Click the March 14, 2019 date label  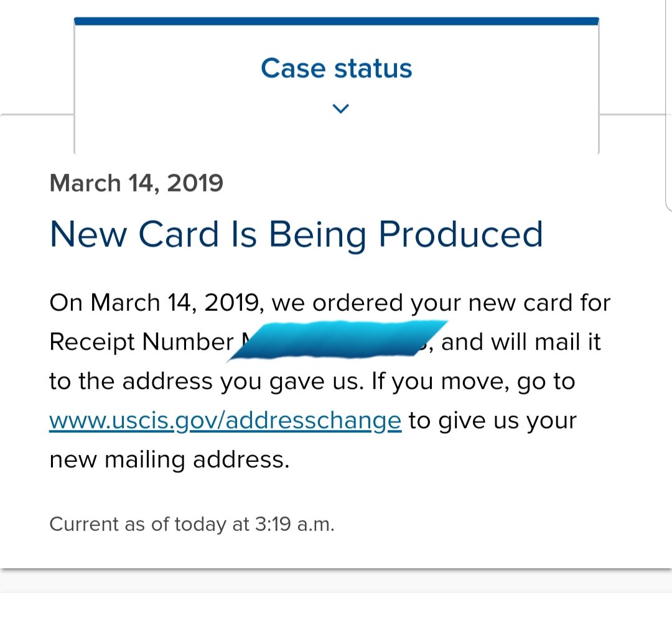pos(136,183)
